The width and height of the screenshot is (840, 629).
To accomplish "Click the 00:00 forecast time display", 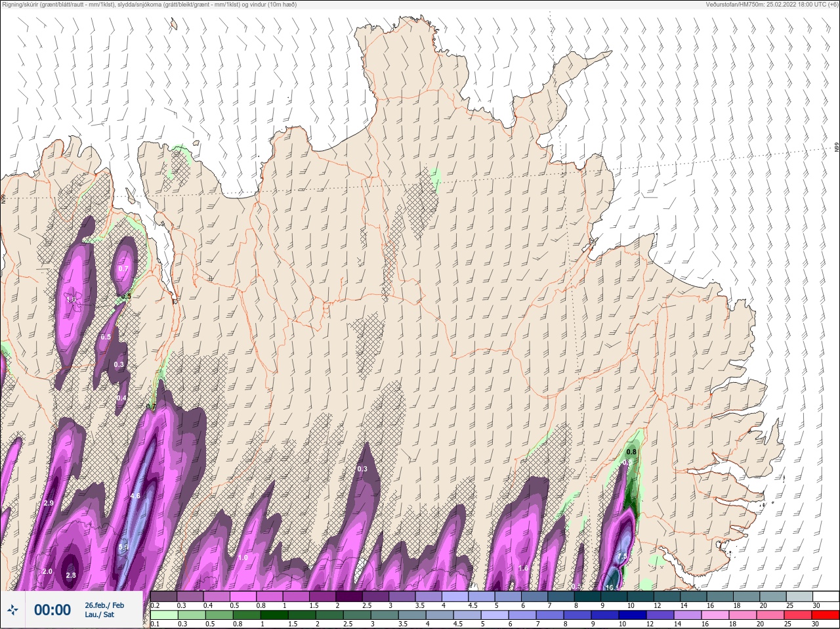I will pos(52,610).
